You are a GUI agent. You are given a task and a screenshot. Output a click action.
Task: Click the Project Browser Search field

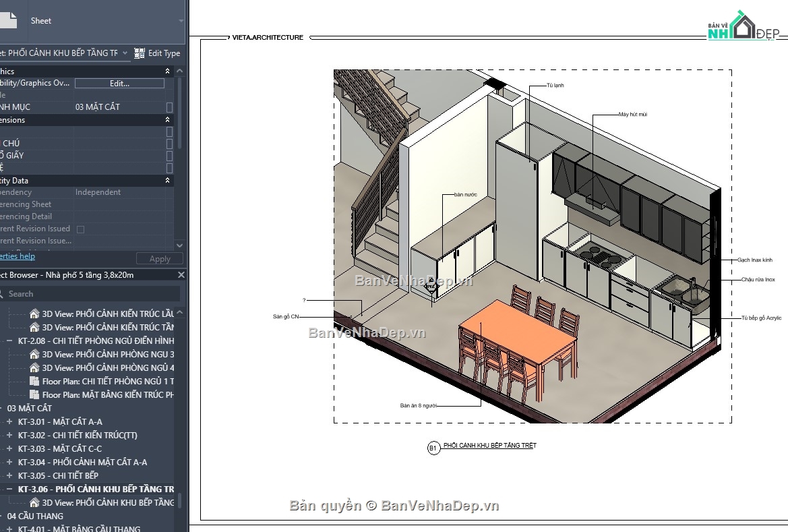(90, 294)
